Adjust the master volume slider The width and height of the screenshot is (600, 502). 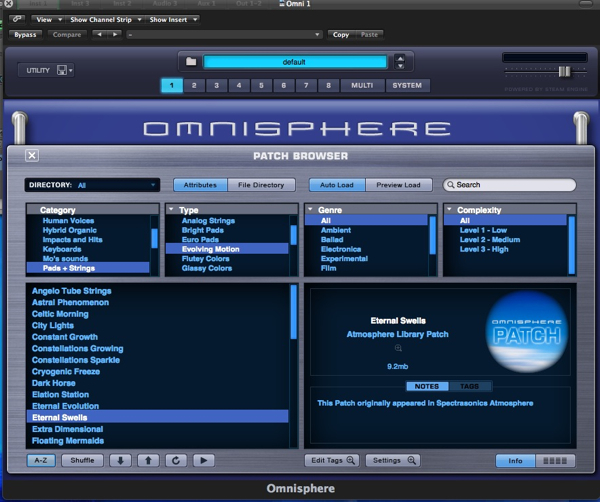coord(564,72)
